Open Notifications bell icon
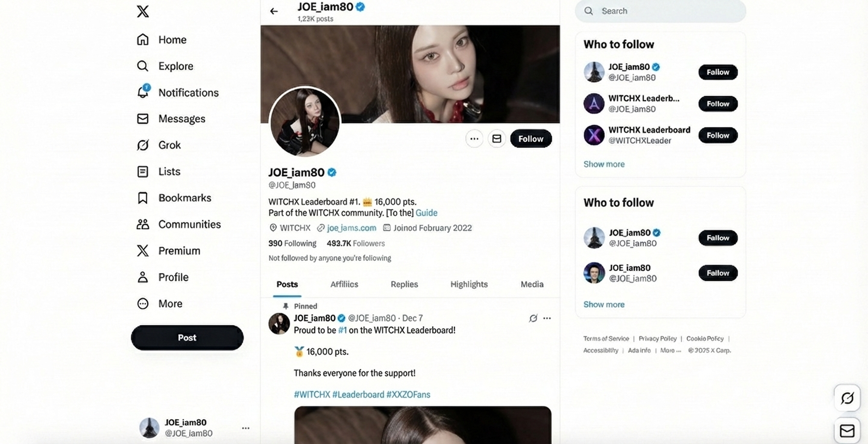 pyautogui.click(x=143, y=92)
